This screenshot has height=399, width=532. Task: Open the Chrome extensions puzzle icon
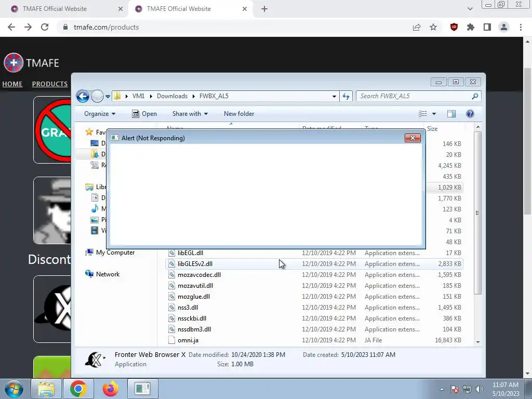tap(470, 27)
